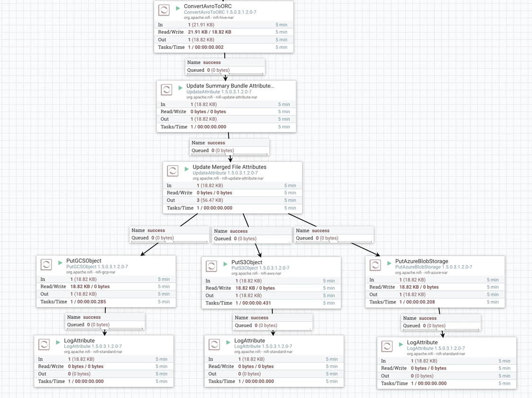Screen dimensions: 532x398
Task: Click the '1 / 00:00:00.208' Tasks/Time value
Action: 417,302
